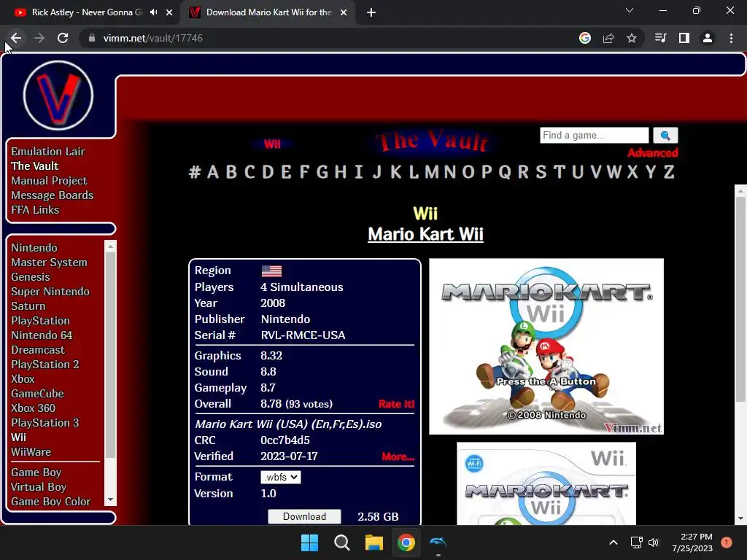
Task: Select Game Boy in the system list
Action: click(x=36, y=472)
